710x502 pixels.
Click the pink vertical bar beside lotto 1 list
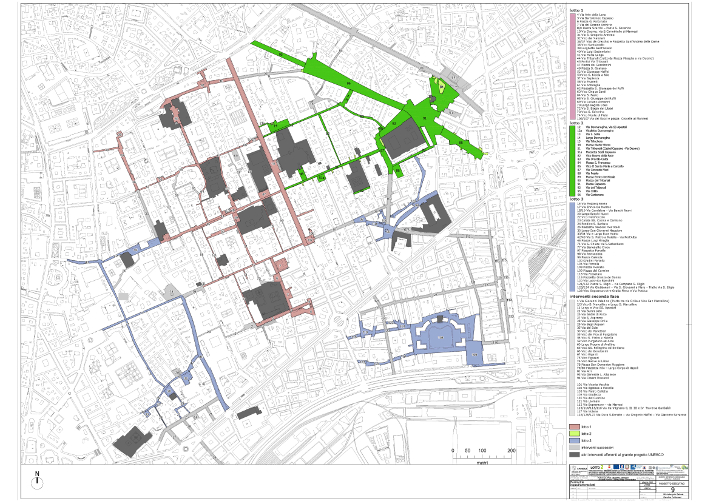pyautogui.click(x=571, y=60)
